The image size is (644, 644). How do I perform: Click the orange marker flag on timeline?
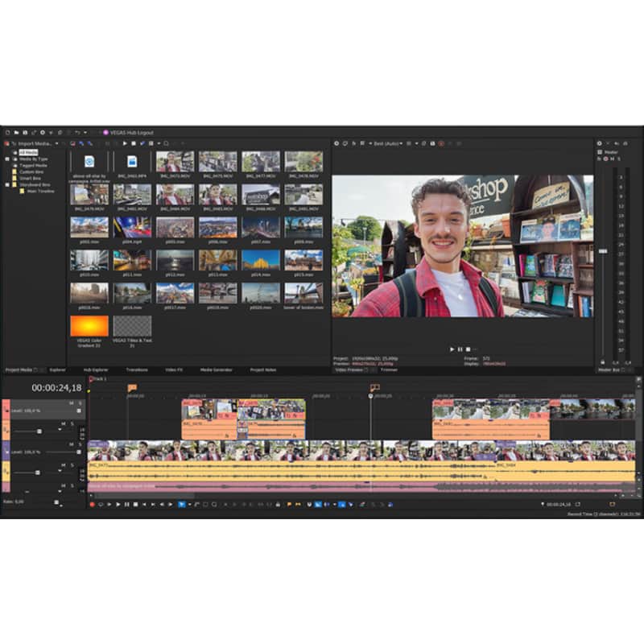click(x=132, y=387)
